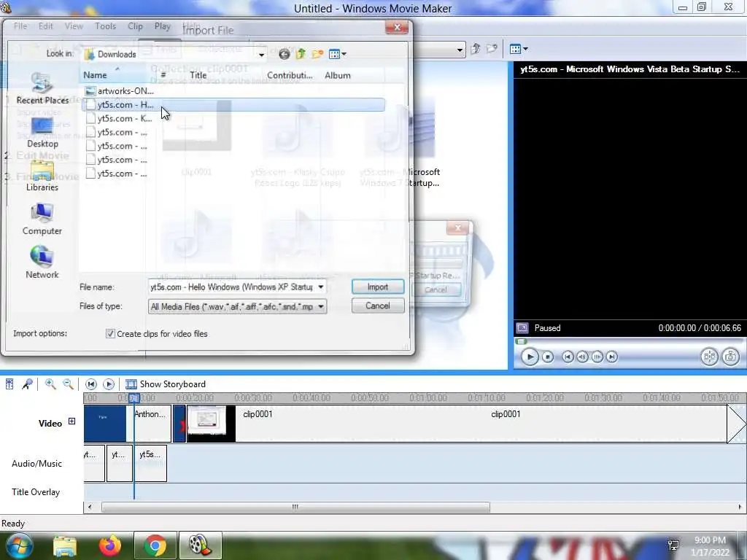Viewport: 747px width, 560px height.
Task: Open the Edit menu
Action: tap(46, 26)
